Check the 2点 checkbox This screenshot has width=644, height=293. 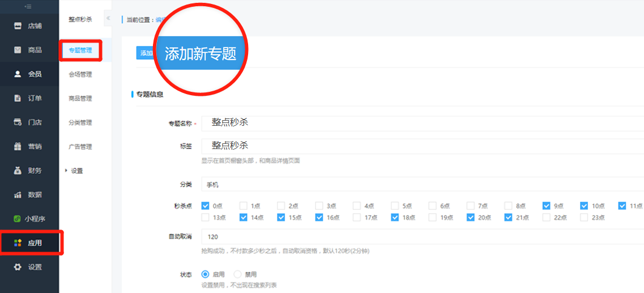pos(282,206)
